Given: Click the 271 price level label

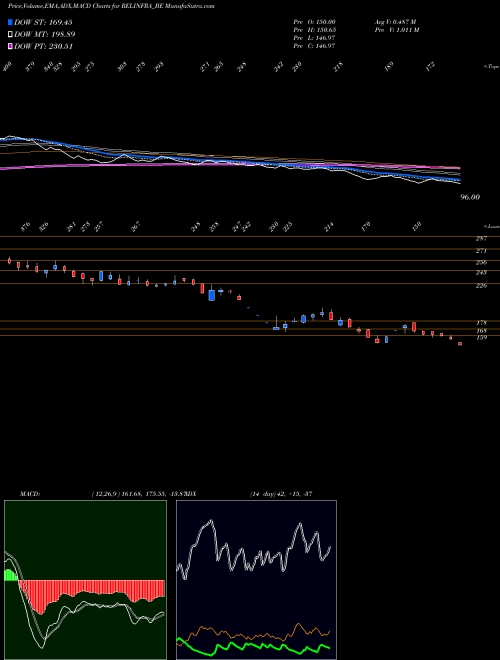Looking at the screenshot, I should pyautogui.click(x=481, y=251).
